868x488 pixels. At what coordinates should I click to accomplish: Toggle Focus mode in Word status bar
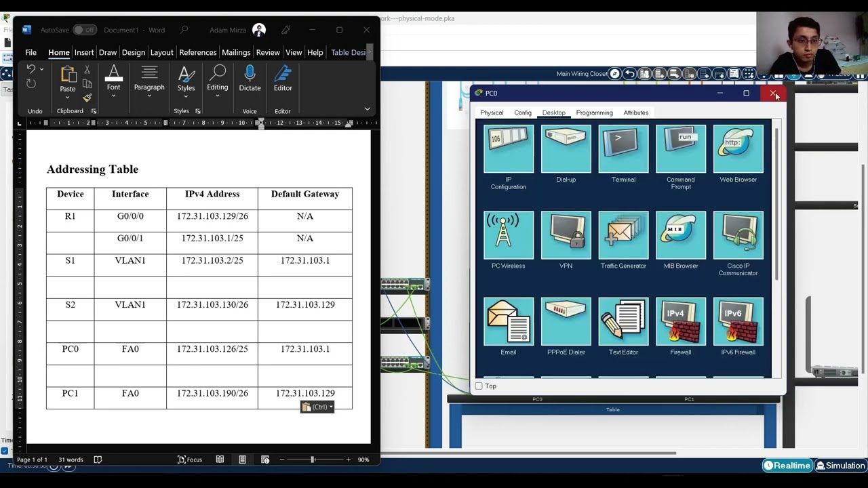click(190, 460)
